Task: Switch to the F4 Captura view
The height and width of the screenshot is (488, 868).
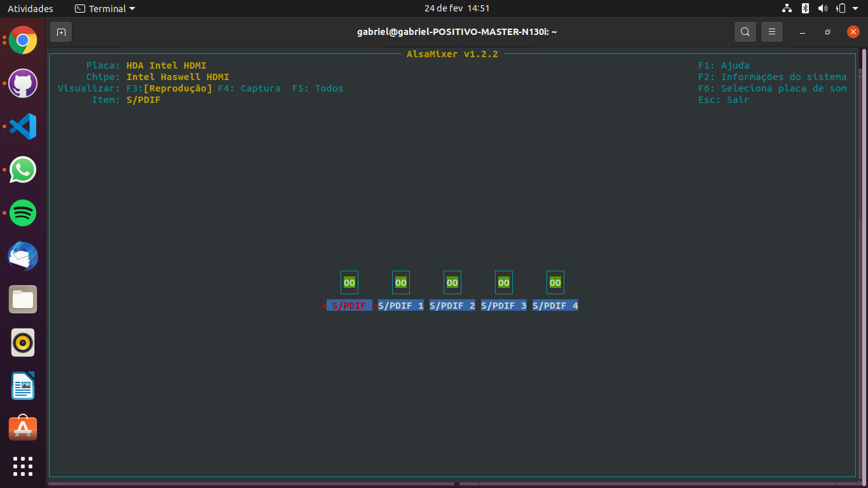Action: tap(248, 88)
